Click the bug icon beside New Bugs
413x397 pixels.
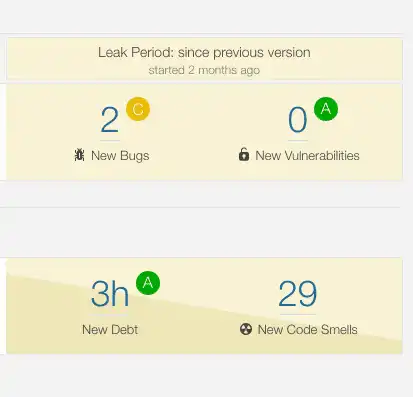(x=79, y=155)
